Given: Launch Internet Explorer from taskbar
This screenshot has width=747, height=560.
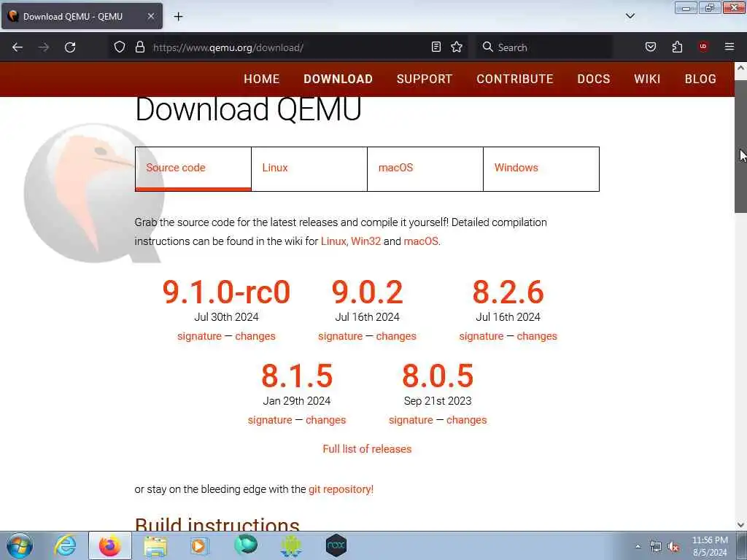Looking at the screenshot, I should click(x=65, y=545).
